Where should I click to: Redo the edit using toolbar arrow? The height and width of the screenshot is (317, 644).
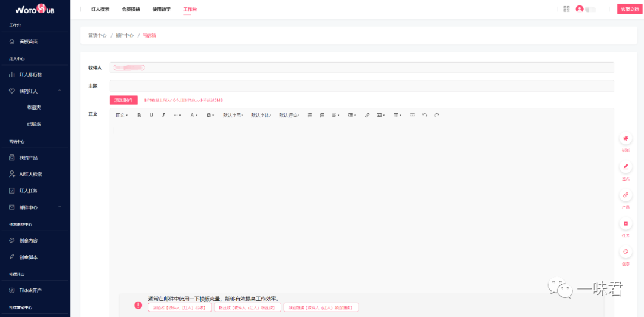click(436, 116)
